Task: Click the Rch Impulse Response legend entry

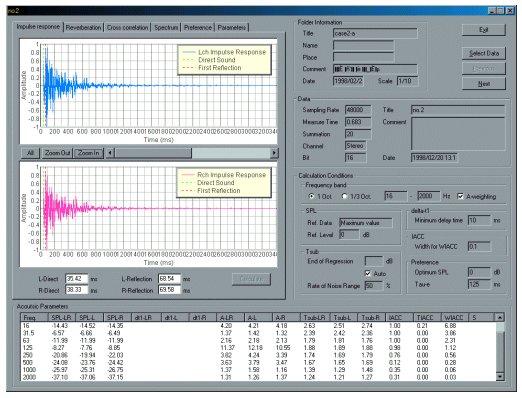Action: (224, 175)
